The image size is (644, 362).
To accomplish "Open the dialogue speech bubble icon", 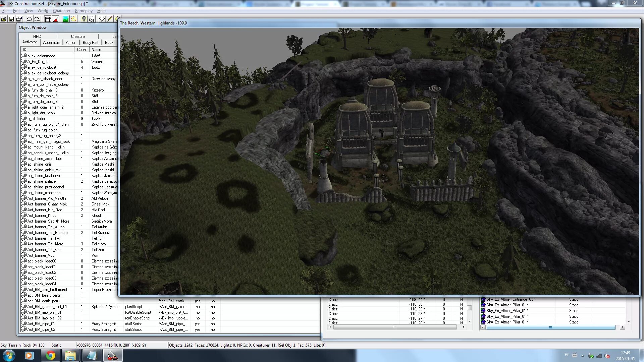I will pyautogui.click(x=102, y=19).
